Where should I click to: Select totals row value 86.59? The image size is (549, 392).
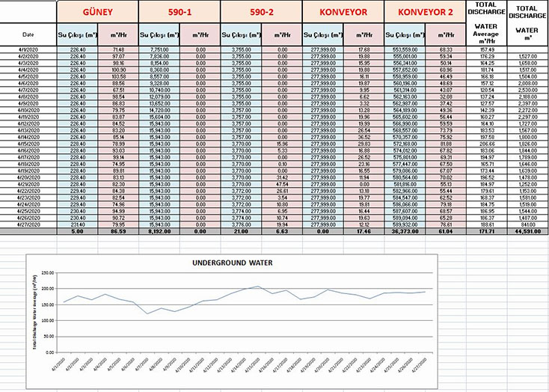(x=118, y=232)
